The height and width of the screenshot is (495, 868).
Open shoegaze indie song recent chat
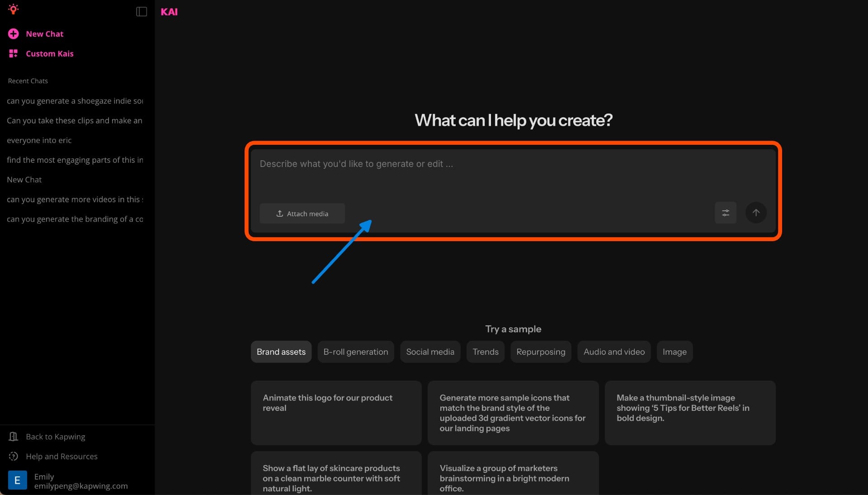75,101
